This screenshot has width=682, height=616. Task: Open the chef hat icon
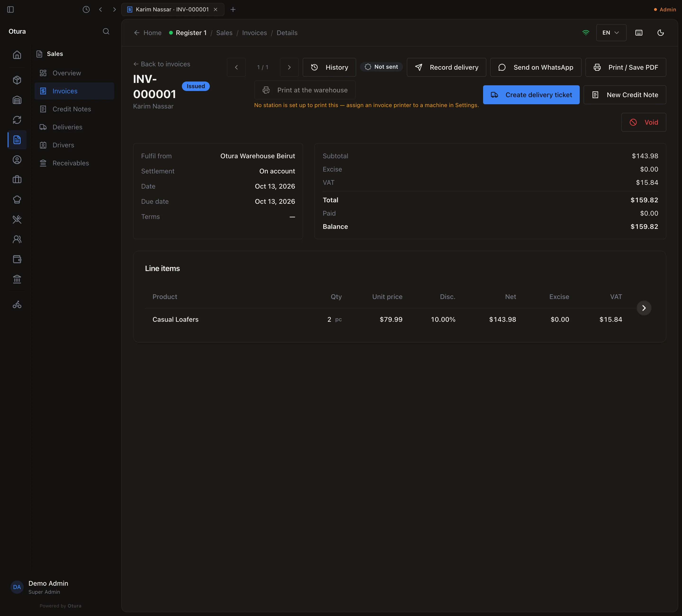(x=17, y=200)
